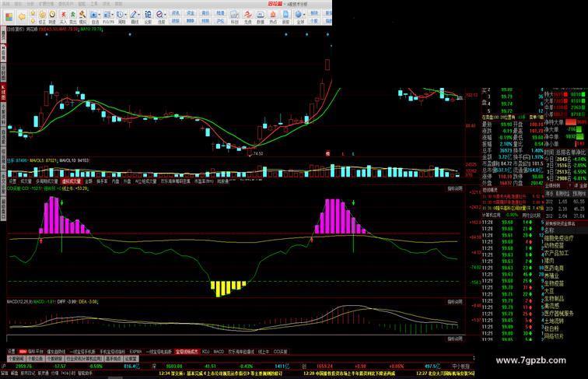Expand dropdown arrow beside globe icon
The width and height of the screenshot is (588, 379).
[x=305, y=15]
